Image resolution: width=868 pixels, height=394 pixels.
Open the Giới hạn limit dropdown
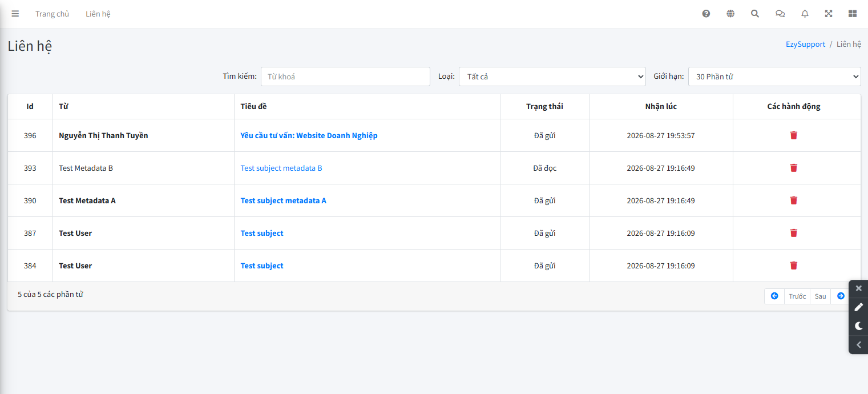[x=774, y=77]
